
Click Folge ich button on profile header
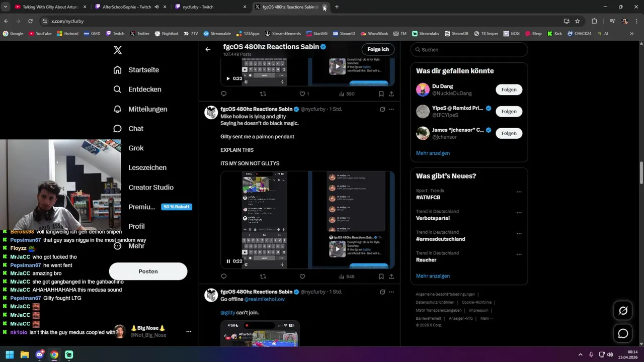point(378,49)
